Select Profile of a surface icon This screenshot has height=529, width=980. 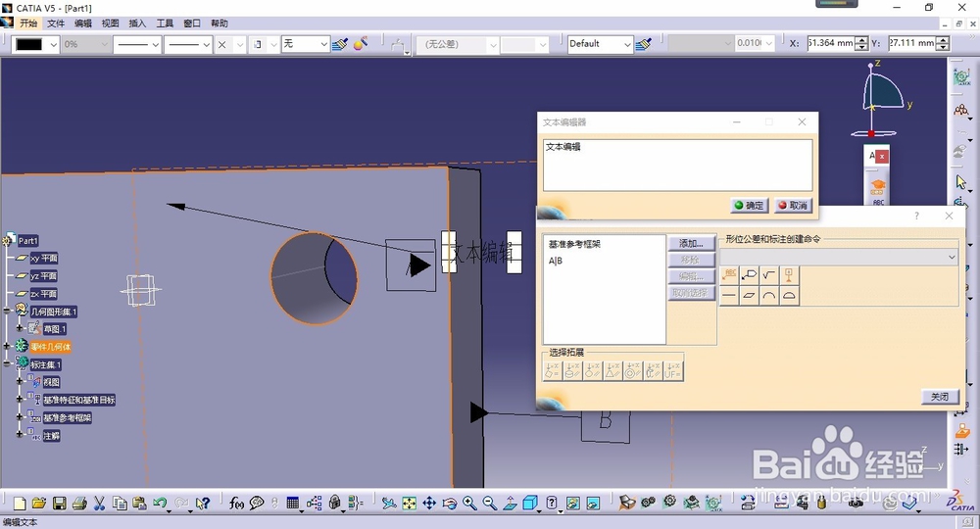click(789, 296)
